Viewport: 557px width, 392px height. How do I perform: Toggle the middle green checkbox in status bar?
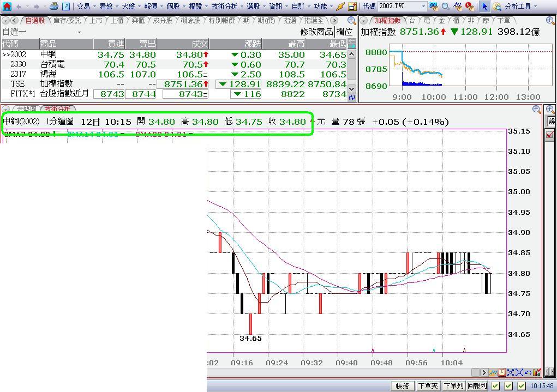(x=508, y=385)
